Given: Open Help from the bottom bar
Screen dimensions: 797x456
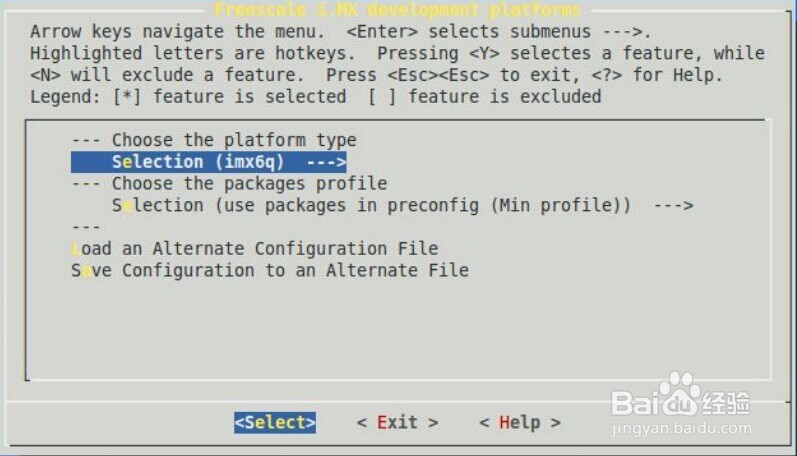Looking at the screenshot, I should (x=519, y=422).
